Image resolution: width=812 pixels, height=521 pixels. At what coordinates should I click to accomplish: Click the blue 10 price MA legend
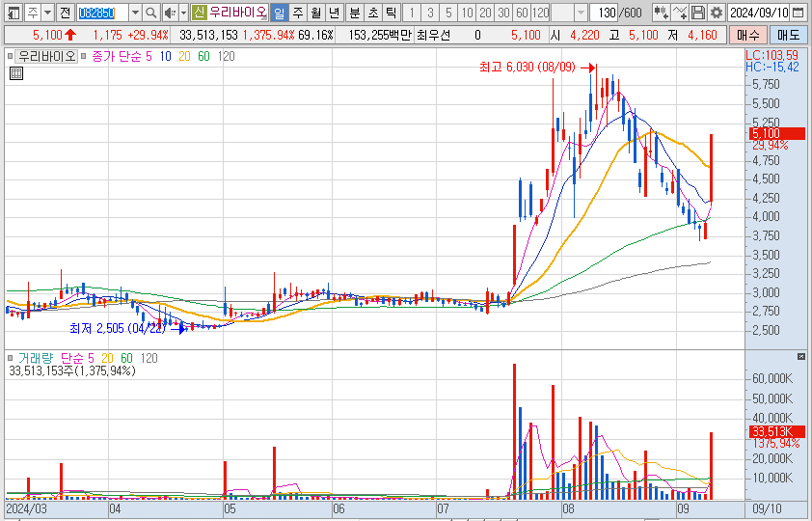coord(165,56)
